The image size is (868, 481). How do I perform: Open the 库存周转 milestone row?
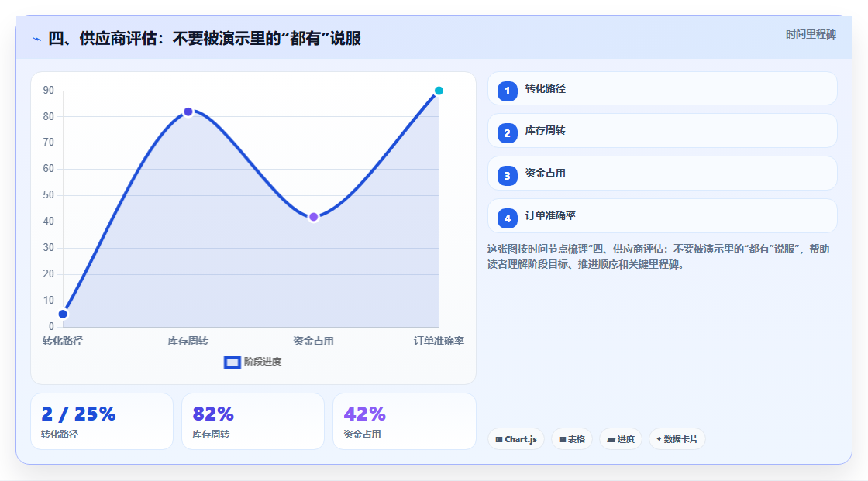click(662, 131)
